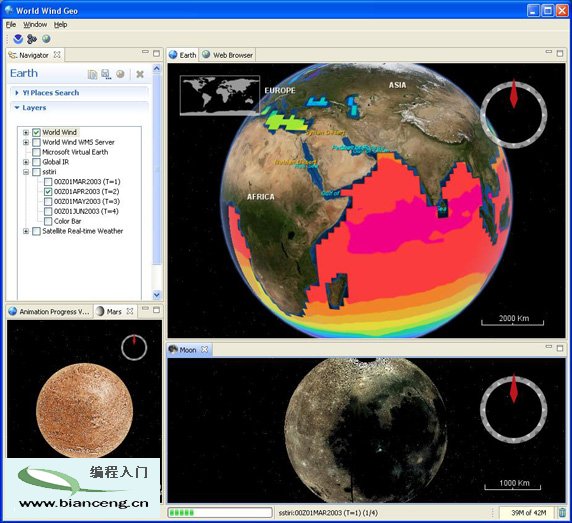Enable the Microsoft Virtual Earth checkbox
Screen dimensions: 572x523
tap(36, 152)
